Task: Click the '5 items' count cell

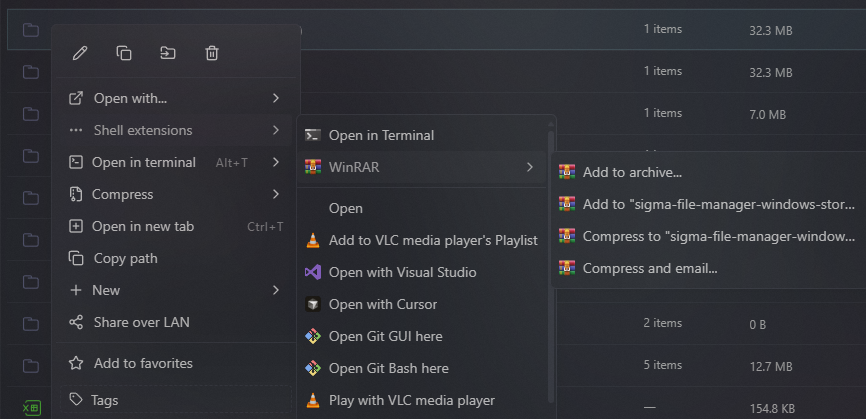Action: 662,365
